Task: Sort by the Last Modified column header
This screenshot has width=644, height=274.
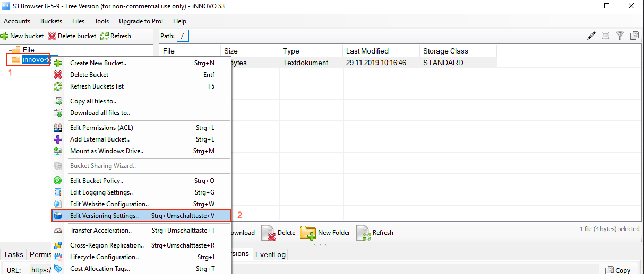Action: coord(381,51)
